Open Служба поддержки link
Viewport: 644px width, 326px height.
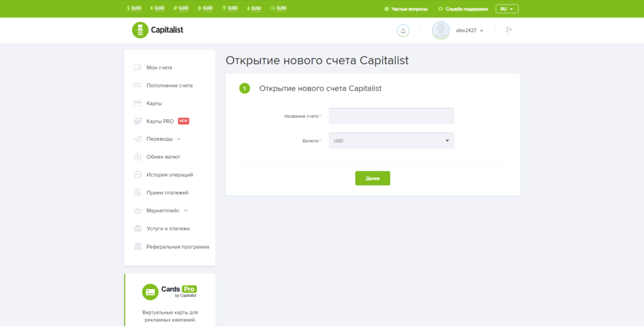click(x=463, y=9)
